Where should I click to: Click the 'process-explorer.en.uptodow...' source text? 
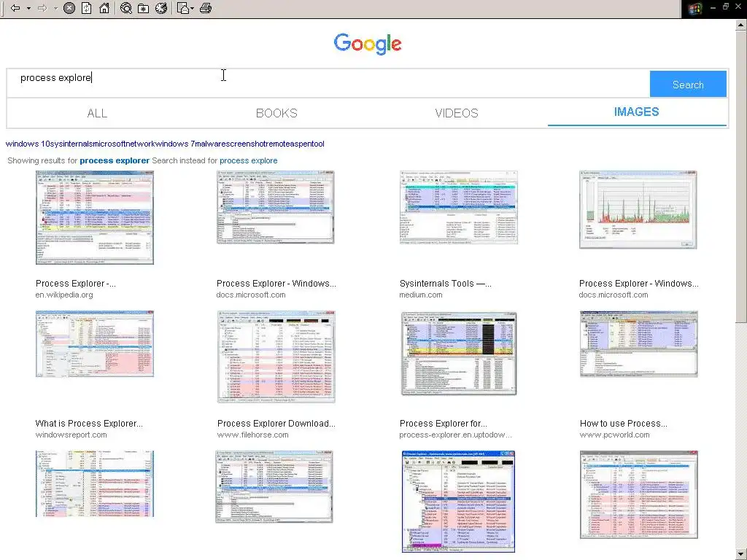pos(455,435)
